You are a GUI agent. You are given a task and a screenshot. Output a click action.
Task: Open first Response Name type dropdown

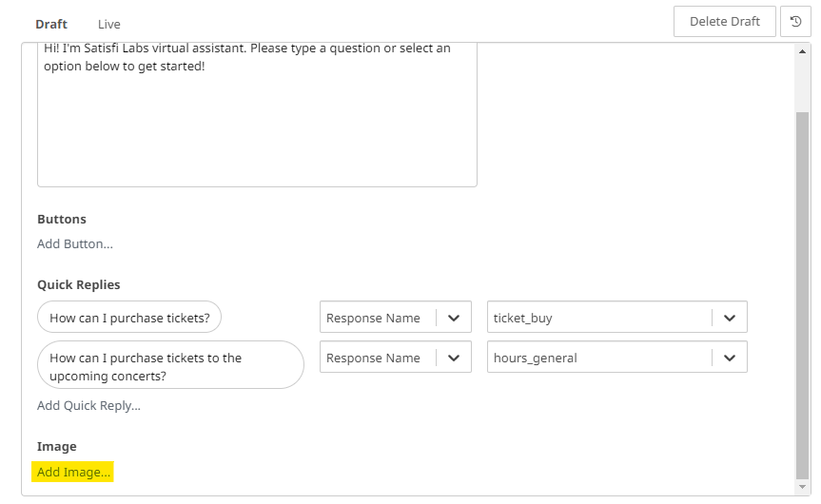(378, 319)
